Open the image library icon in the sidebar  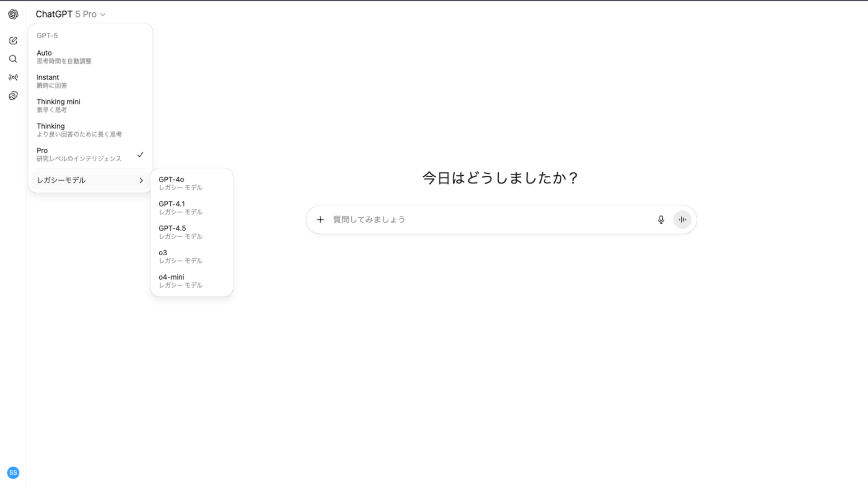tap(13, 95)
